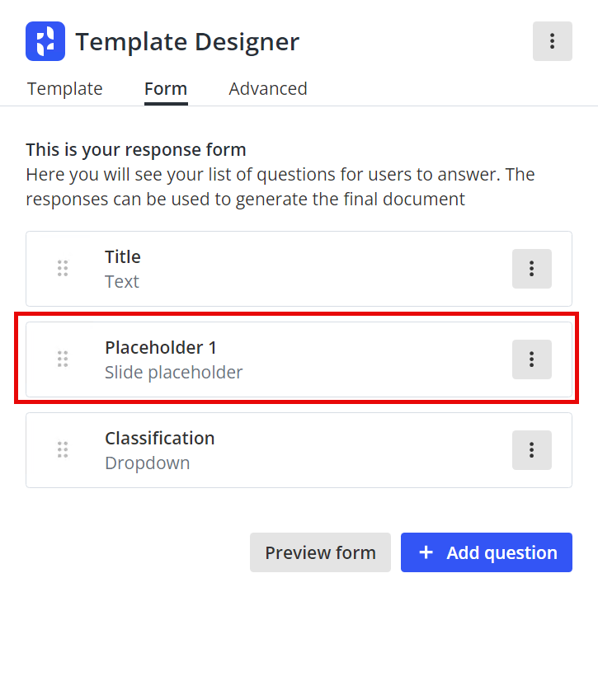
Task: Open the top-right overflow menu
Action: [552, 41]
